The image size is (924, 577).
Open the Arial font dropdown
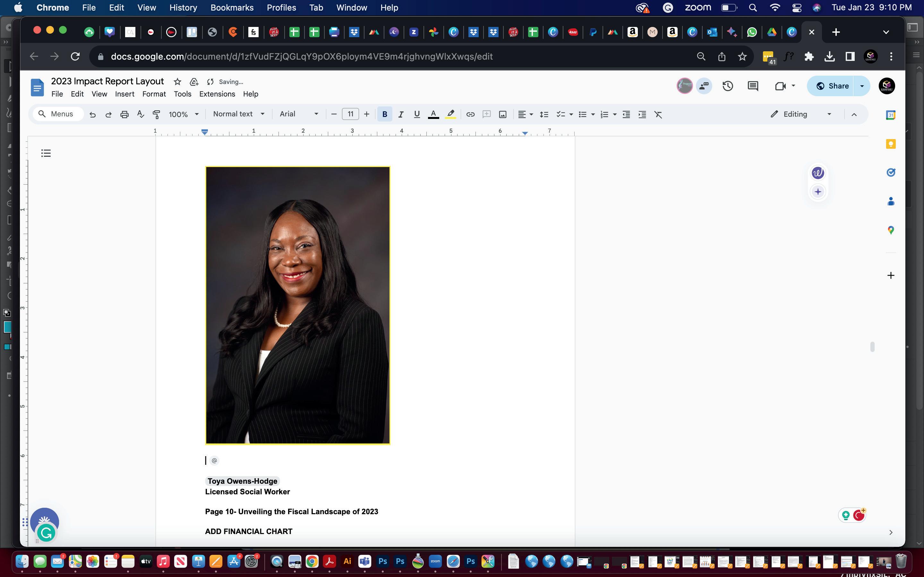pos(299,114)
